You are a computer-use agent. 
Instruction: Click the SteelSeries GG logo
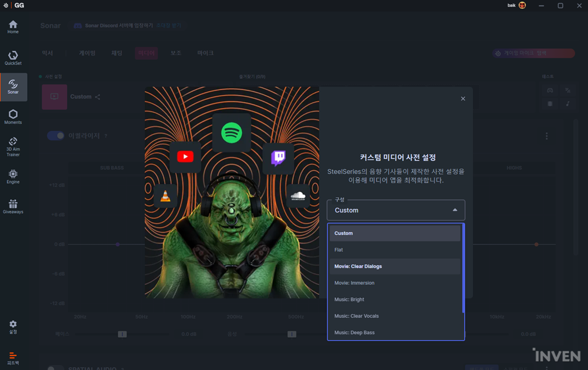coord(14,5)
